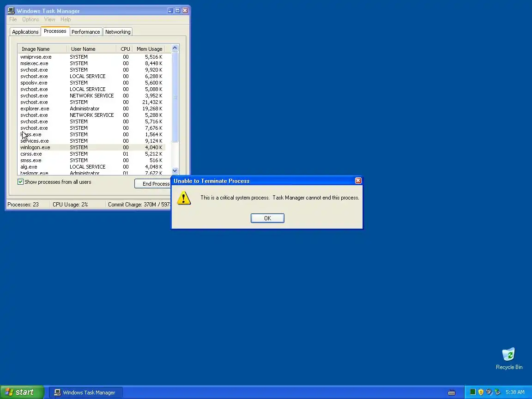This screenshot has width=532, height=399.
Task: Select the process row using 1,564 K
Action: click(x=91, y=134)
